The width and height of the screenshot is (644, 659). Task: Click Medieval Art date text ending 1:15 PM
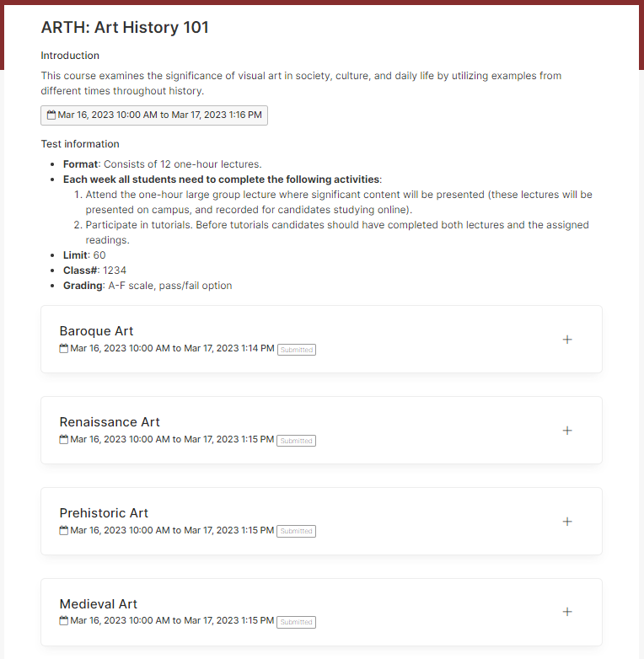pyautogui.click(x=172, y=620)
